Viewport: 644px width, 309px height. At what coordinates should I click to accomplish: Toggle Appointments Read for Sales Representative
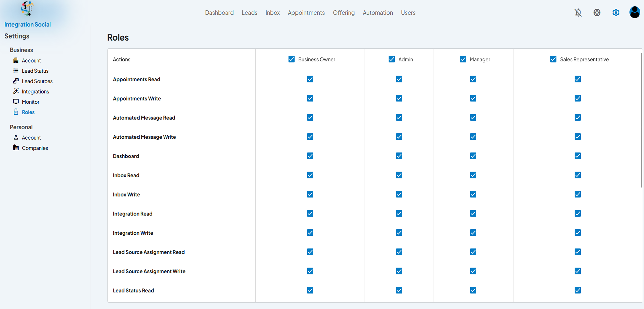(578, 79)
